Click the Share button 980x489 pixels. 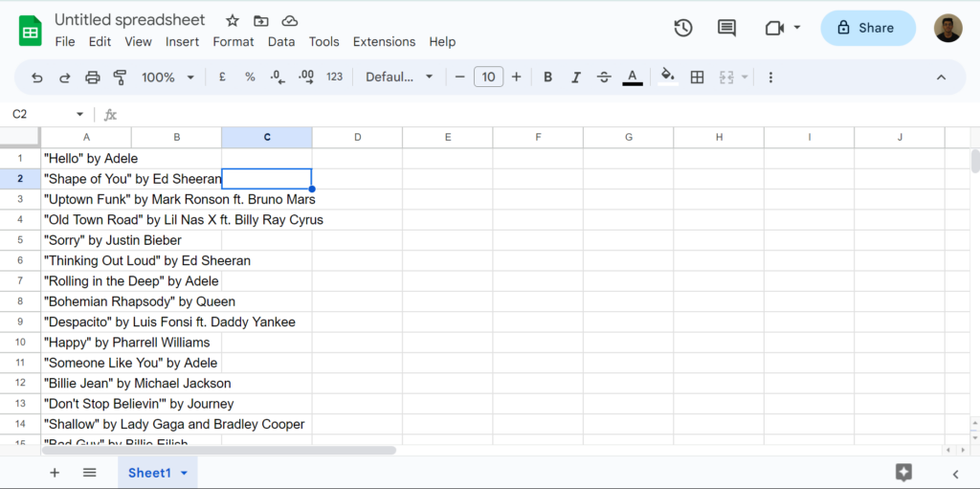point(868,28)
